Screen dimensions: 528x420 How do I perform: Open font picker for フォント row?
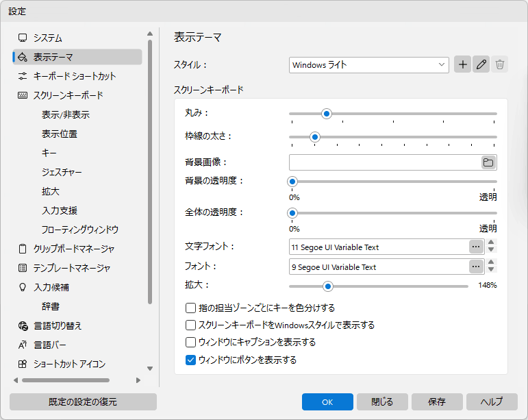tap(476, 267)
